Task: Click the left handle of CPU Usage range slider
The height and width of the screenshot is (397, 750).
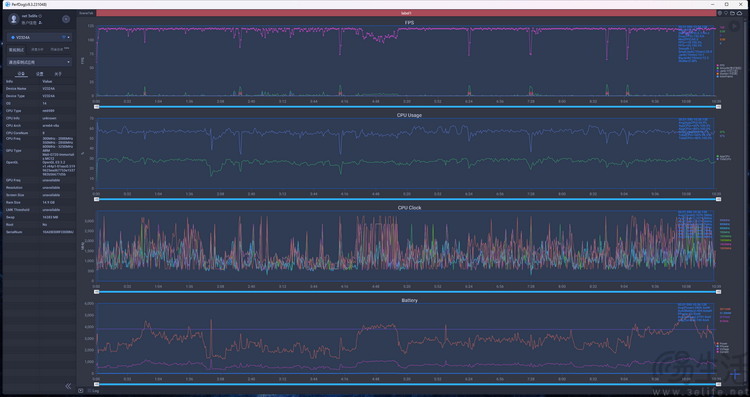Action: [97, 199]
